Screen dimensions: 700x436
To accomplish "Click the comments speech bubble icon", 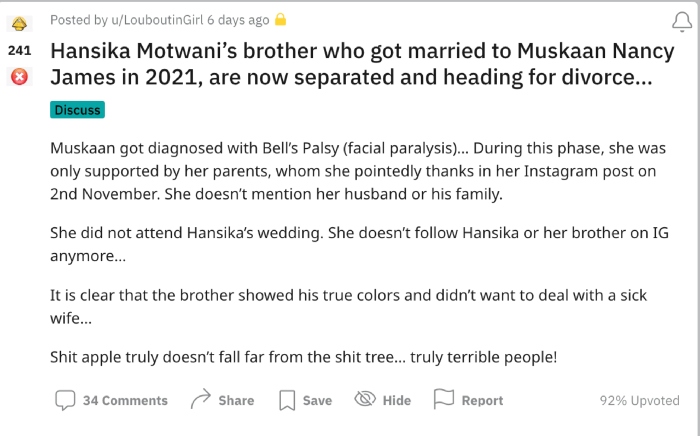I will (65, 400).
